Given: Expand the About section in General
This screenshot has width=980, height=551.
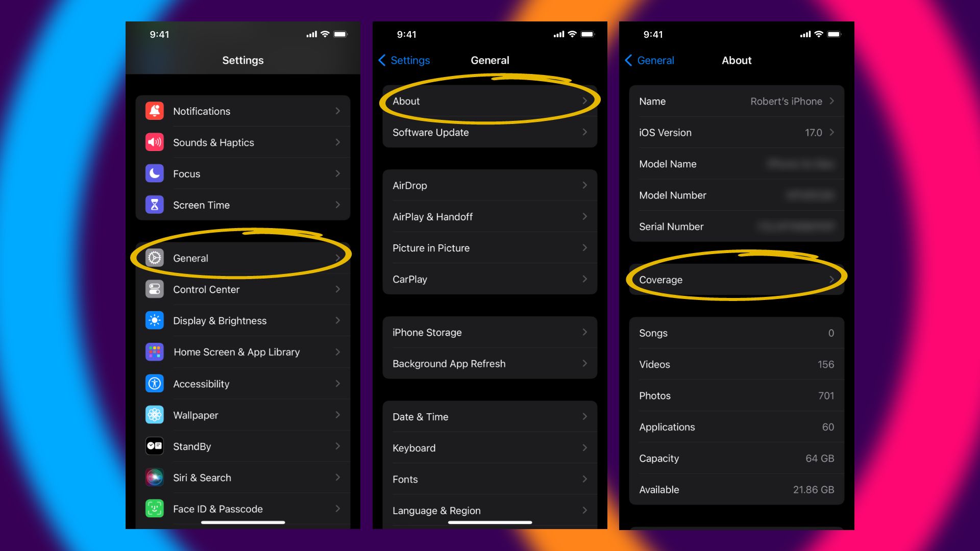Looking at the screenshot, I should pyautogui.click(x=489, y=101).
